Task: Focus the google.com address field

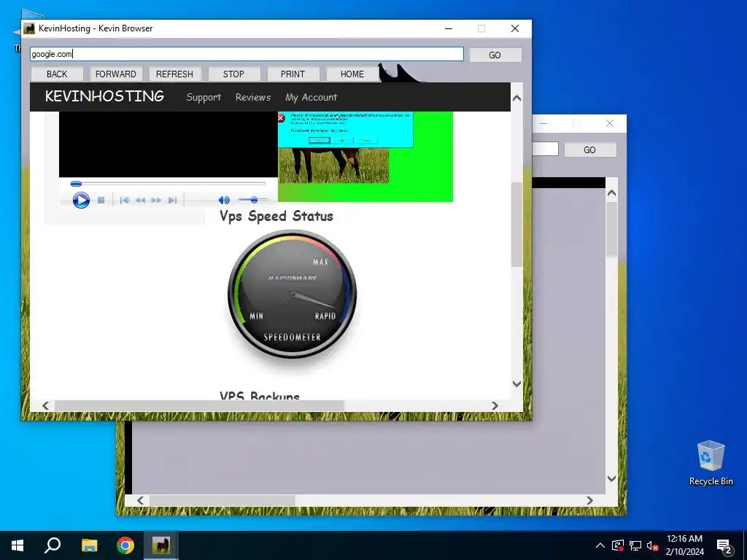Action: point(247,54)
